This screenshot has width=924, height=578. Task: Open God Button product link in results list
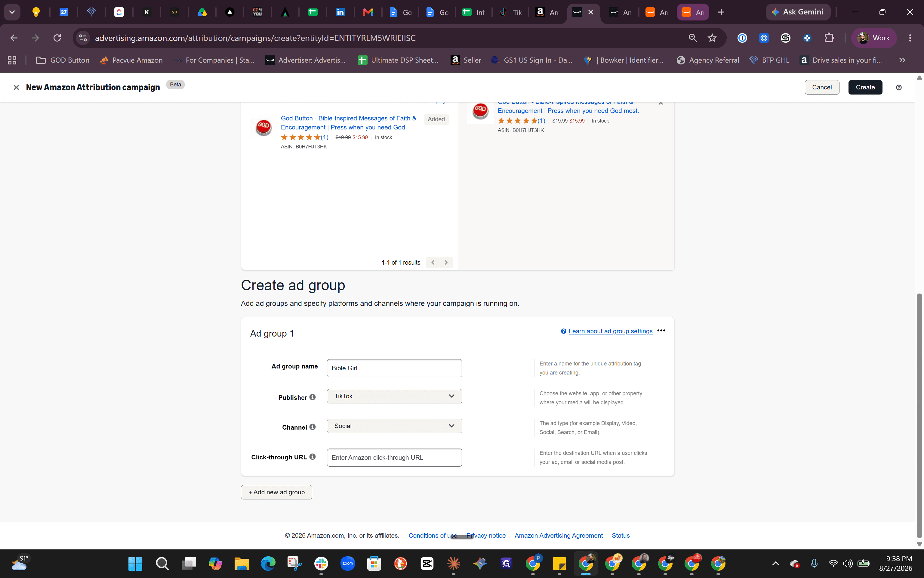348,123
